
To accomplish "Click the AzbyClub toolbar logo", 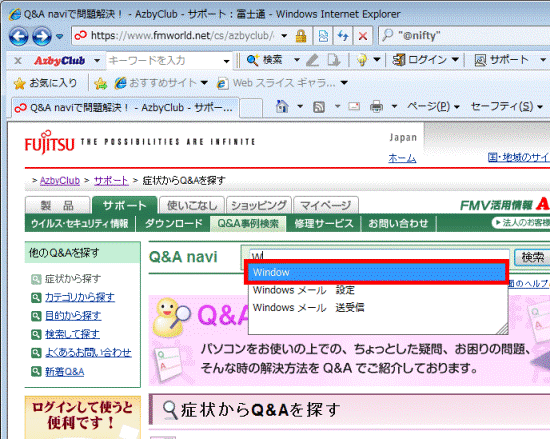I will (60, 61).
